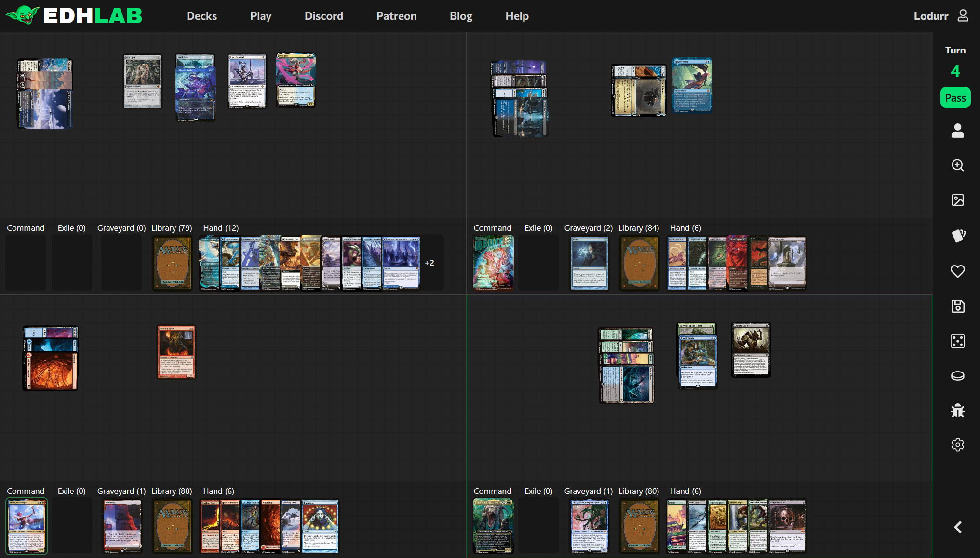Click the save disk icon

click(x=957, y=306)
